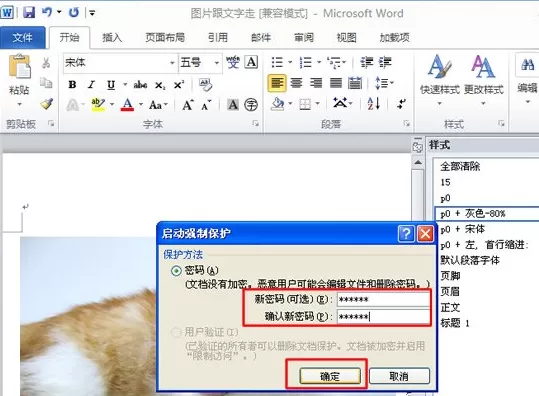Click the Phonetic Guide (wén) icon
This screenshot has width=539, height=396.
point(233,62)
